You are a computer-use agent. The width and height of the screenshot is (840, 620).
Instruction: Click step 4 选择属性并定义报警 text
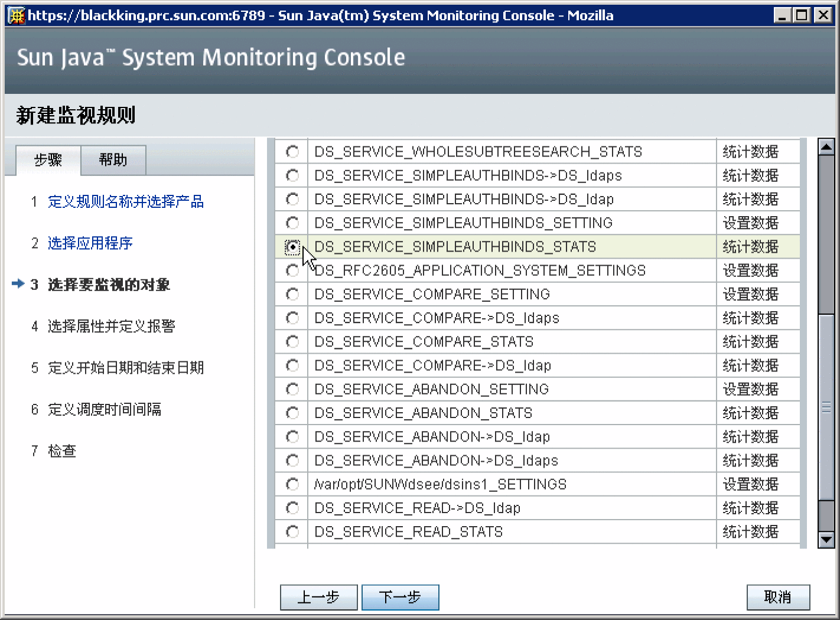coord(112,326)
